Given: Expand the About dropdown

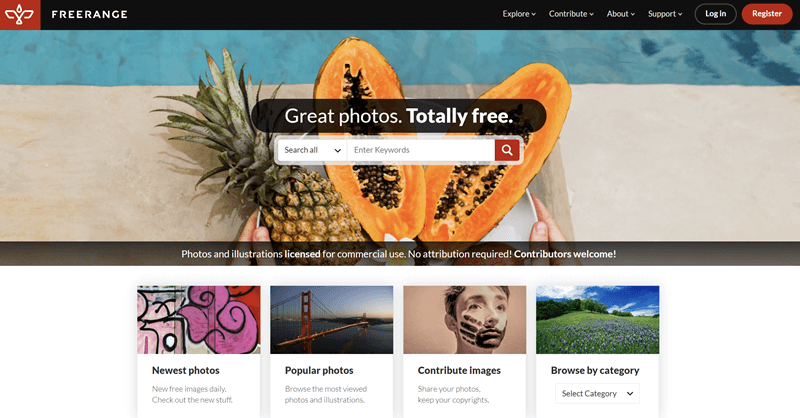Looking at the screenshot, I should (x=620, y=14).
